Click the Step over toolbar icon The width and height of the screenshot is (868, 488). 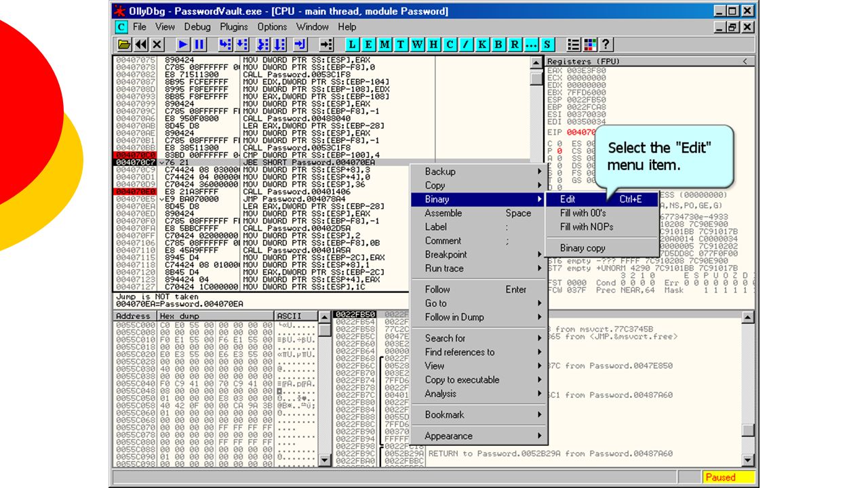coord(241,45)
